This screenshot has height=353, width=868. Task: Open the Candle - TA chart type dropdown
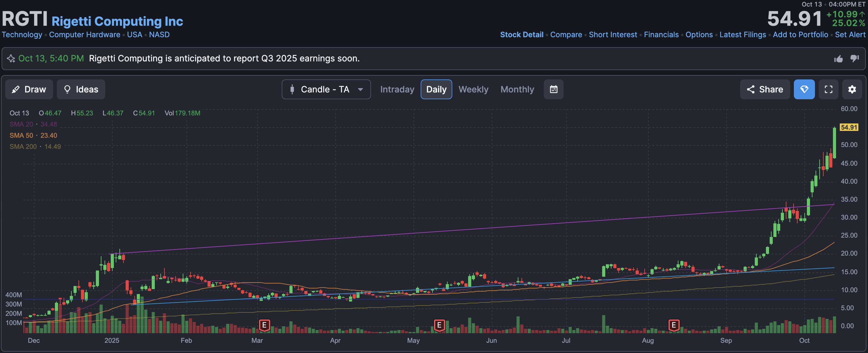click(326, 89)
